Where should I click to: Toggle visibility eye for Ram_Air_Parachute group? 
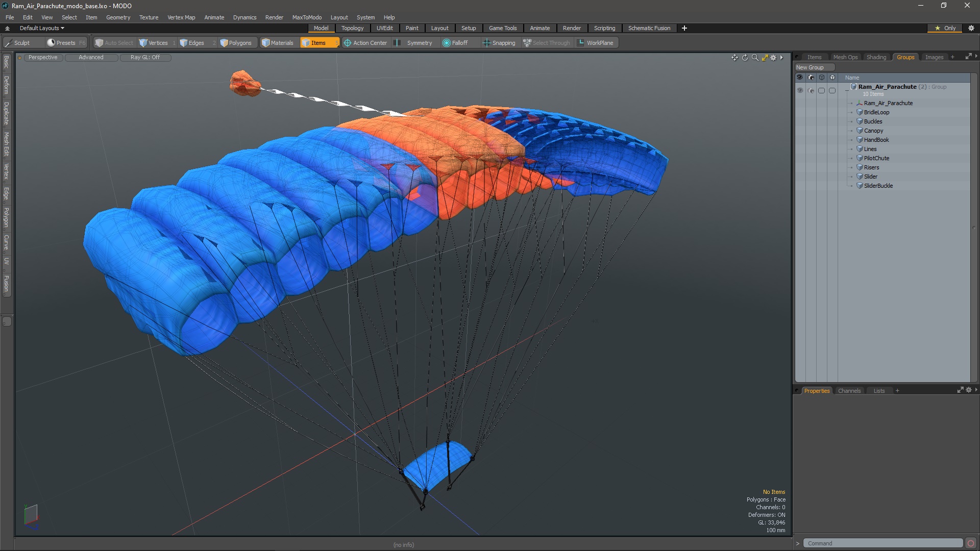800,90
